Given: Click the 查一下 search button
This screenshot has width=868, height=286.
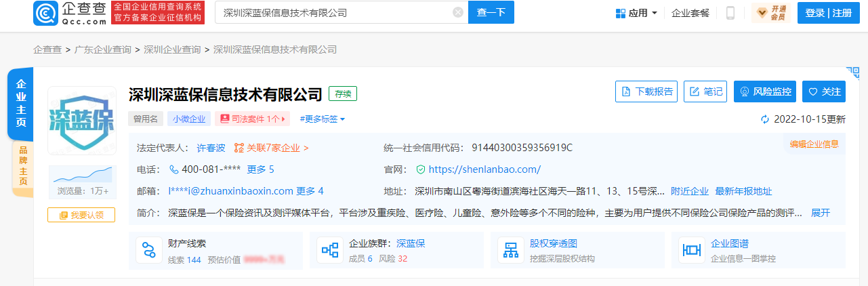Looking at the screenshot, I should point(491,12).
